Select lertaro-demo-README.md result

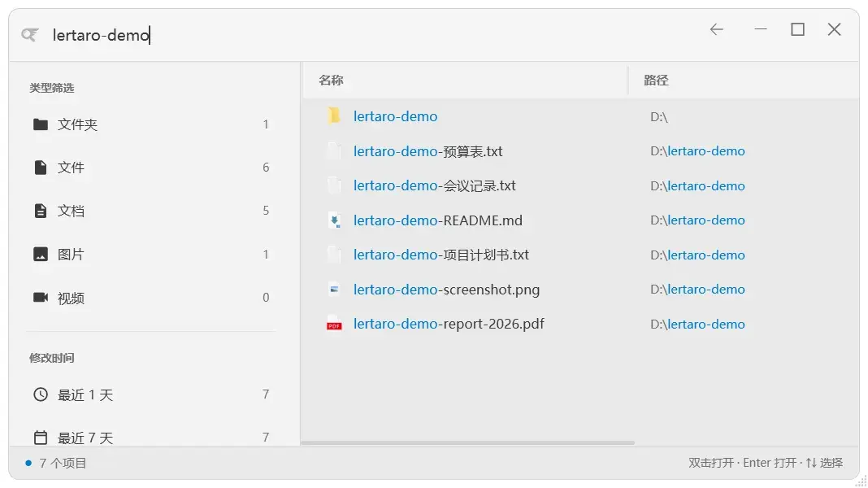580,220
